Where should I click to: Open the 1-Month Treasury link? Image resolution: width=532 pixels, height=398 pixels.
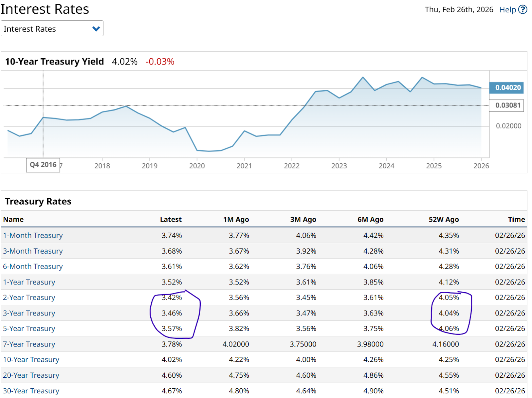tap(33, 235)
